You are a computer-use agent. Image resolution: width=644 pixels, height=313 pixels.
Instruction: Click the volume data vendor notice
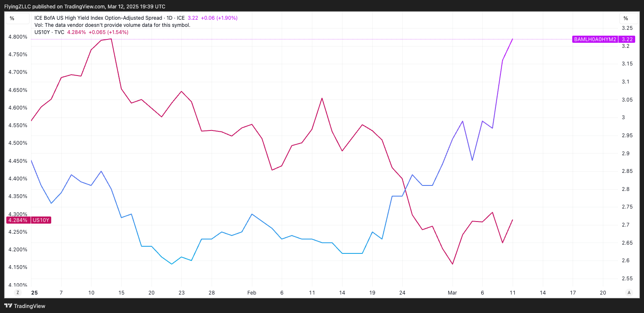[x=113, y=25]
